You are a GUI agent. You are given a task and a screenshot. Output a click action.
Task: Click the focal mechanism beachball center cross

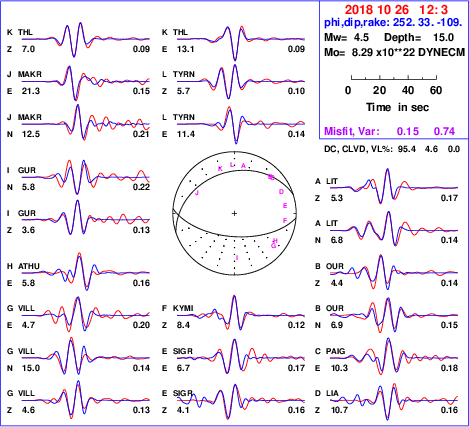[x=234, y=213]
